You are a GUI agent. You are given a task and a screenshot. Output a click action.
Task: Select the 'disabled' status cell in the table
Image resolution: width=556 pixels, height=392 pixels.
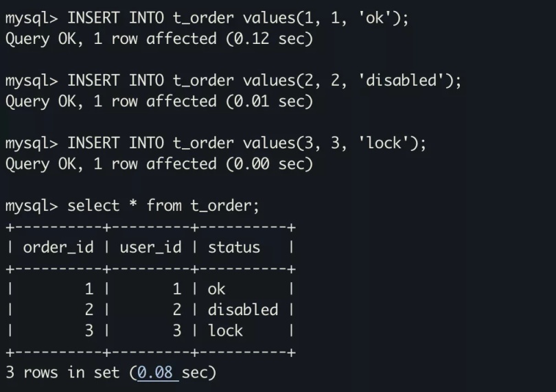coord(243,310)
